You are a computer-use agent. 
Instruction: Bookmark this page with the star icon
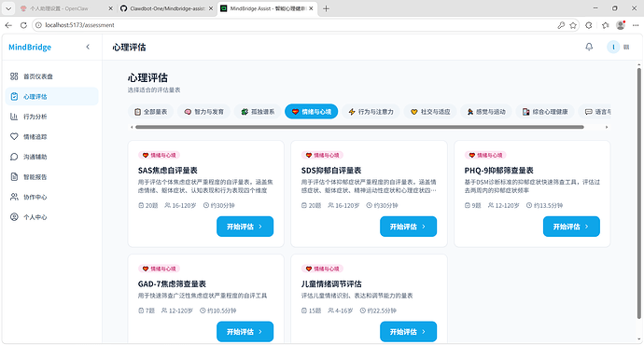(x=573, y=25)
